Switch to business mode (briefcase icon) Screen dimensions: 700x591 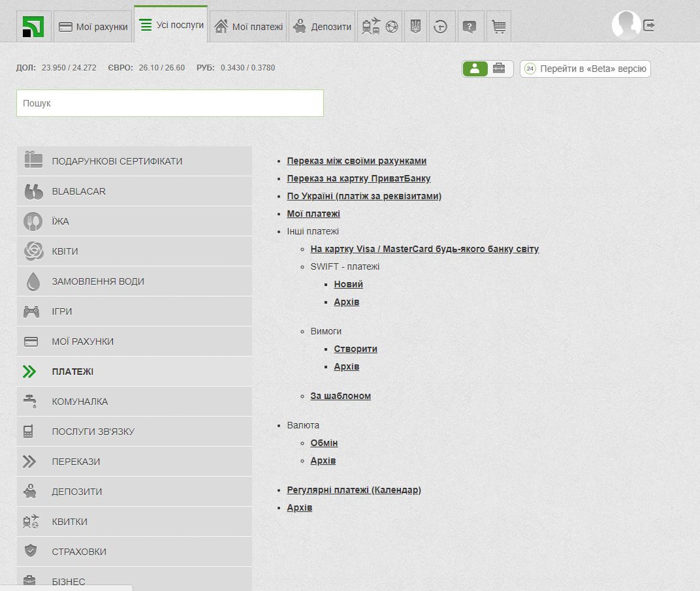(x=499, y=69)
